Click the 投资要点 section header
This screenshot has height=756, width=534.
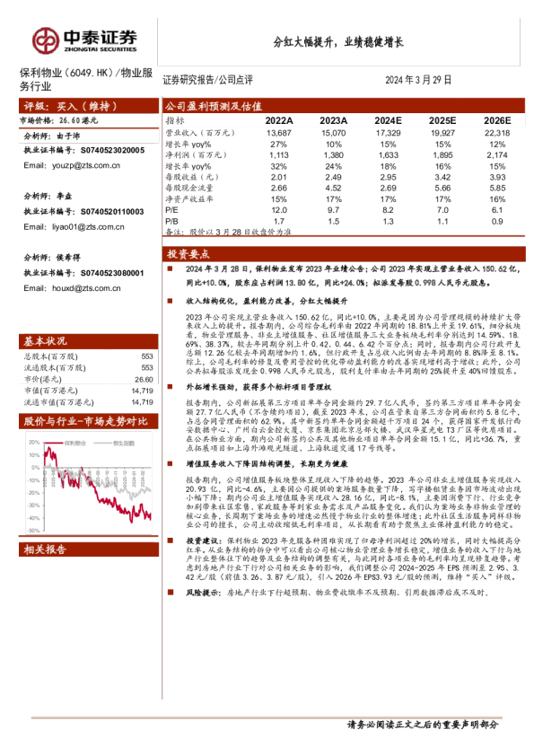(344, 254)
